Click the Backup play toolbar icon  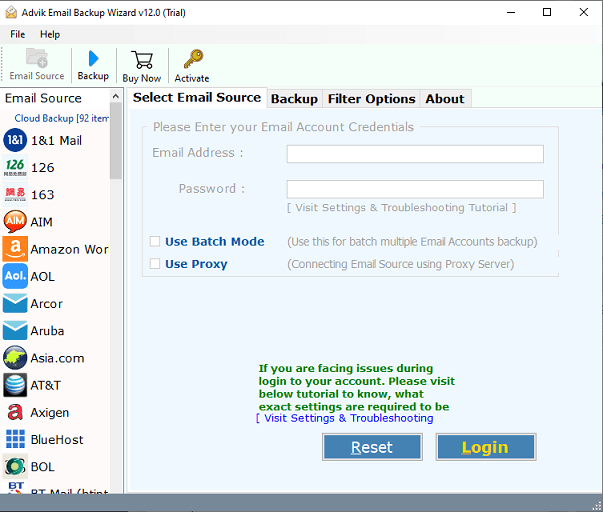(93, 58)
